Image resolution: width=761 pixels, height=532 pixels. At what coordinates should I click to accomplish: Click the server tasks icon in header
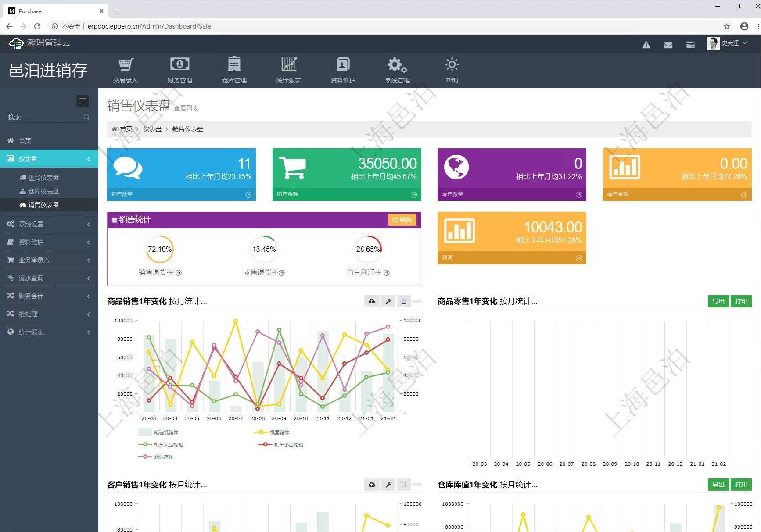(690, 45)
